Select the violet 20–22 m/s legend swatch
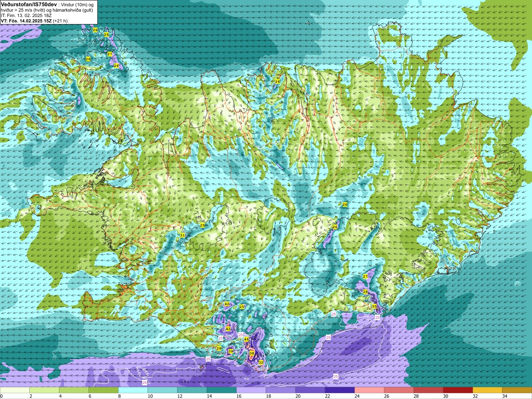 pyautogui.click(x=310, y=390)
